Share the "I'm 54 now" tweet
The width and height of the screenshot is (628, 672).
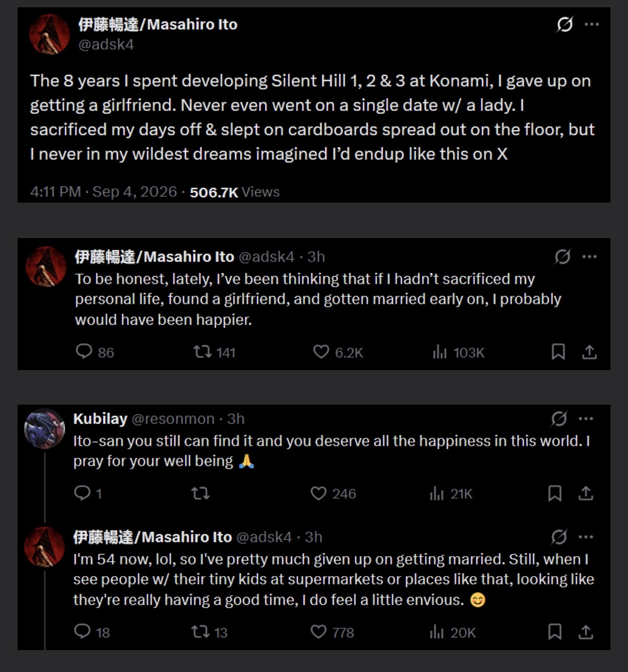[x=586, y=632]
